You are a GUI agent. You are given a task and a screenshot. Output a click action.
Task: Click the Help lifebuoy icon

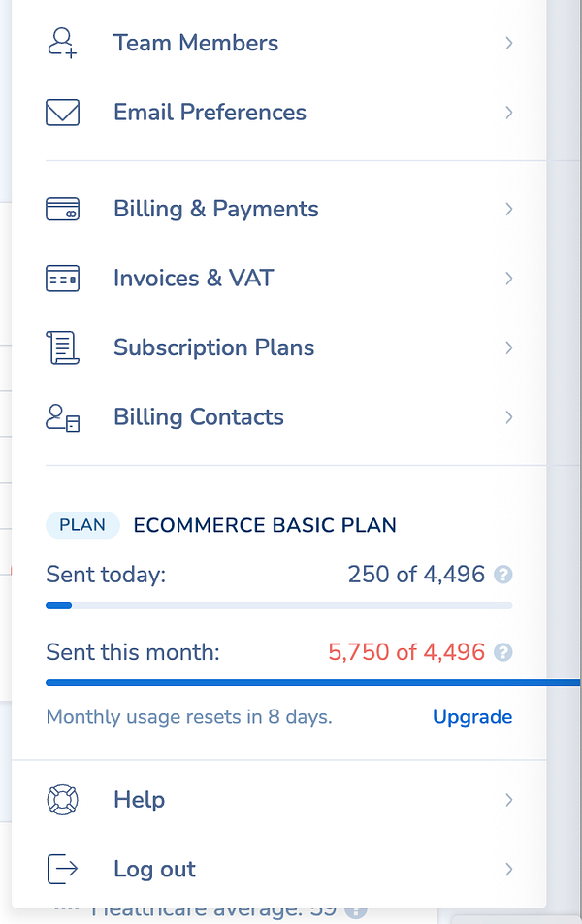point(61,799)
